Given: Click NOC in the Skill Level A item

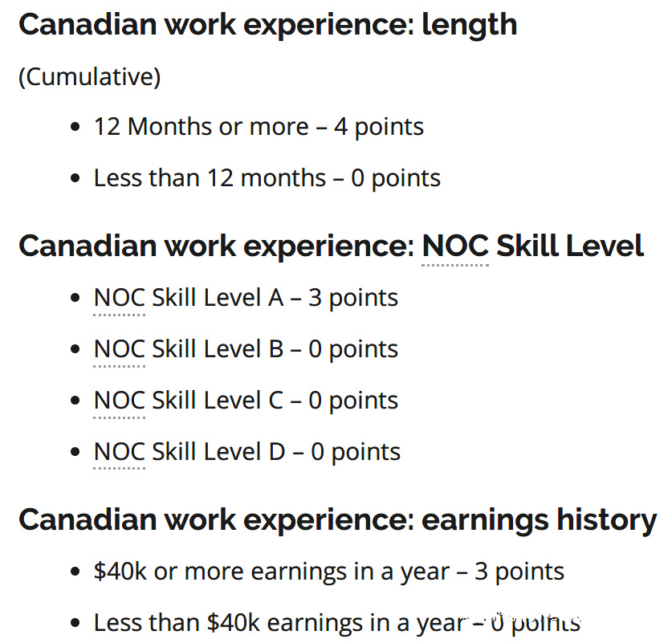Looking at the screenshot, I should click(119, 297).
